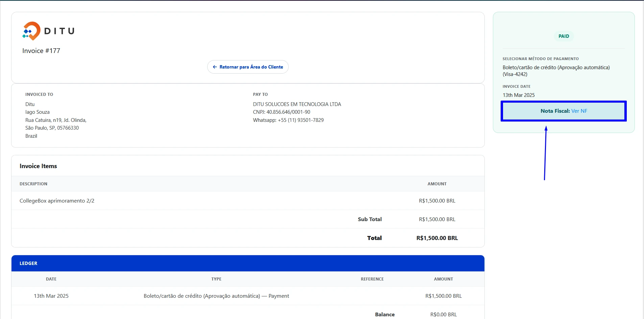Image resolution: width=644 pixels, height=319 pixels.
Task: Click the bold Total amount R$1,500.00 BRL
Action: click(437, 238)
